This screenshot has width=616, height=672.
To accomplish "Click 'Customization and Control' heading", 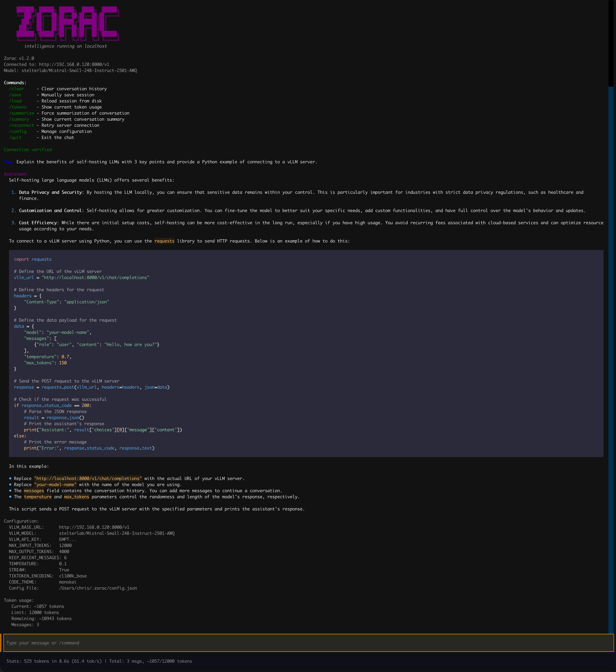I will point(50,211).
